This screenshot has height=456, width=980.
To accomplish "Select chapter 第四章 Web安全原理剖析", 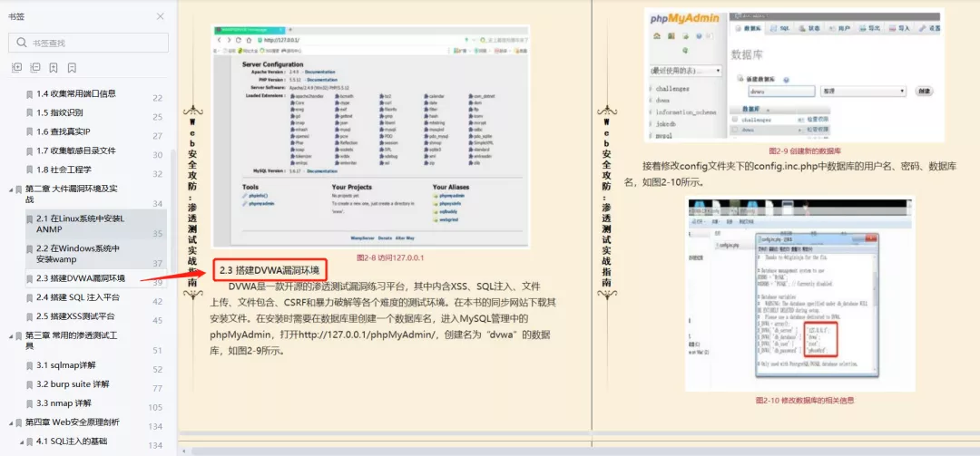I will click(73, 422).
